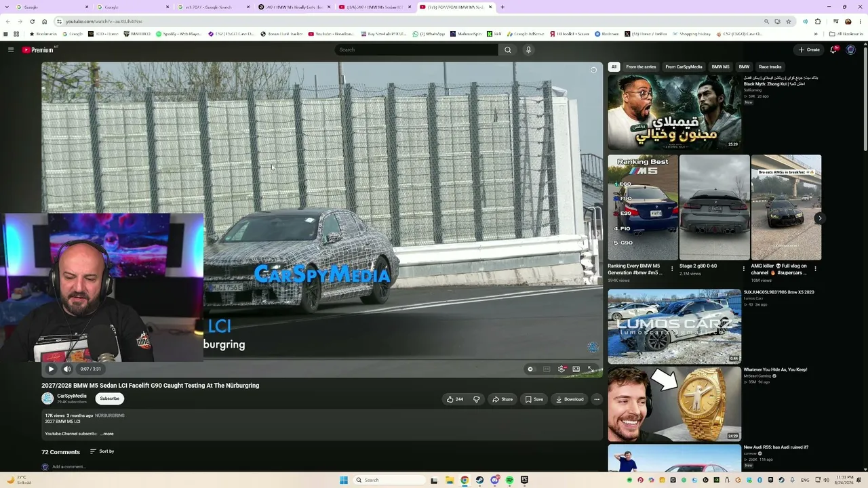Screen dimensions: 868x488
Task: Open Spotify from the taskbar
Action: (509, 481)
